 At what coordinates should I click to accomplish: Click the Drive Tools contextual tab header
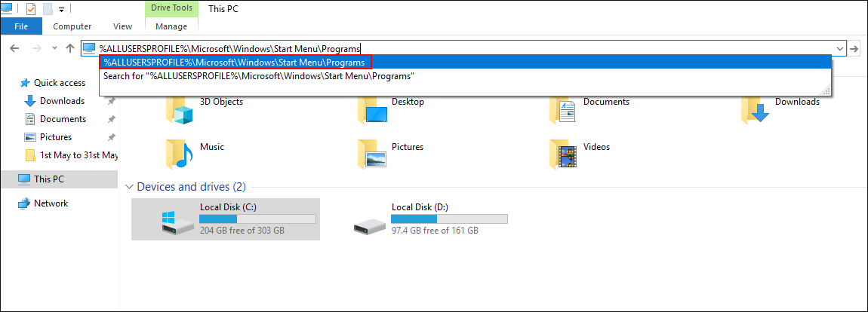coord(171,8)
